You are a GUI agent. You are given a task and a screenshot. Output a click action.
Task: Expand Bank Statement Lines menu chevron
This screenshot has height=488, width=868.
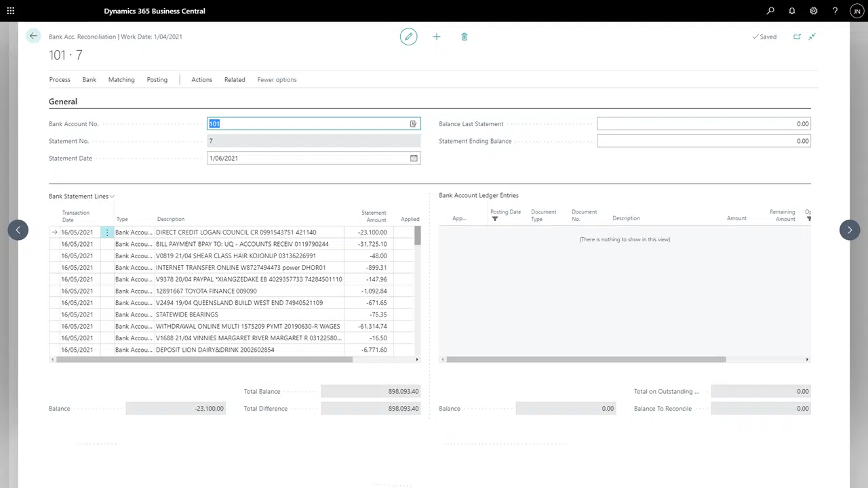click(112, 197)
